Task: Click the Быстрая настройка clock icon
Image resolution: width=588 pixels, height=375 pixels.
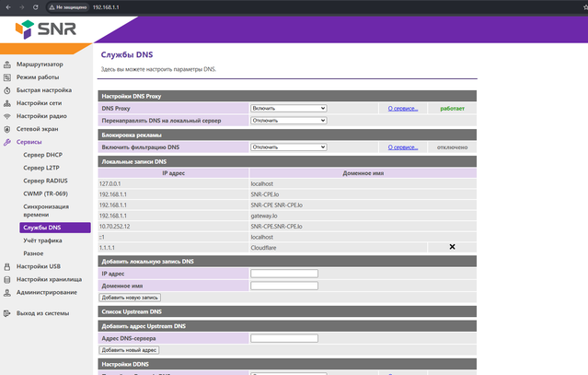Action: 7,90
